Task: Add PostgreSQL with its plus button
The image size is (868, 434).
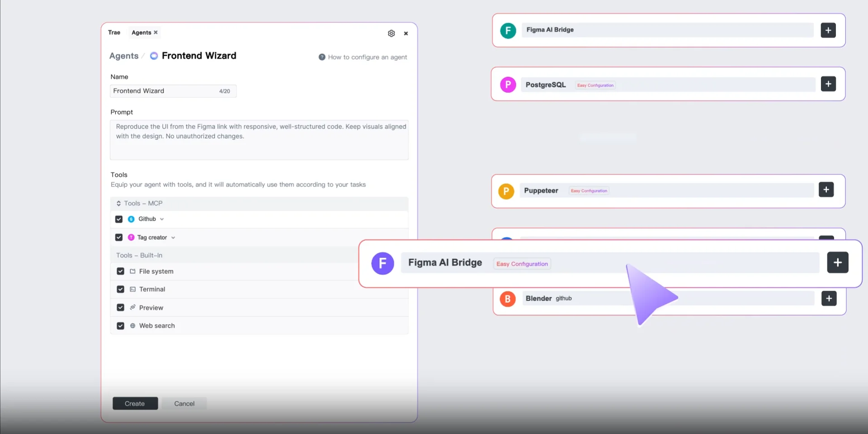Action: [x=828, y=84]
